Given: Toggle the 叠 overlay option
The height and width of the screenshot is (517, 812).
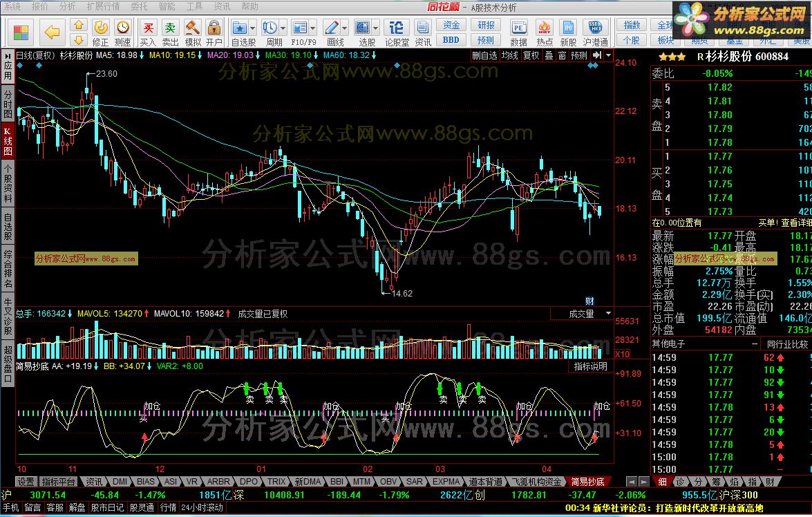Looking at the screenshot, I should [549, 55].
